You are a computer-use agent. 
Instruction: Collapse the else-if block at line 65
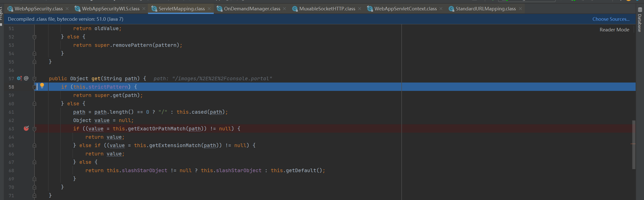pyautogui.click(x=34, y=146)
